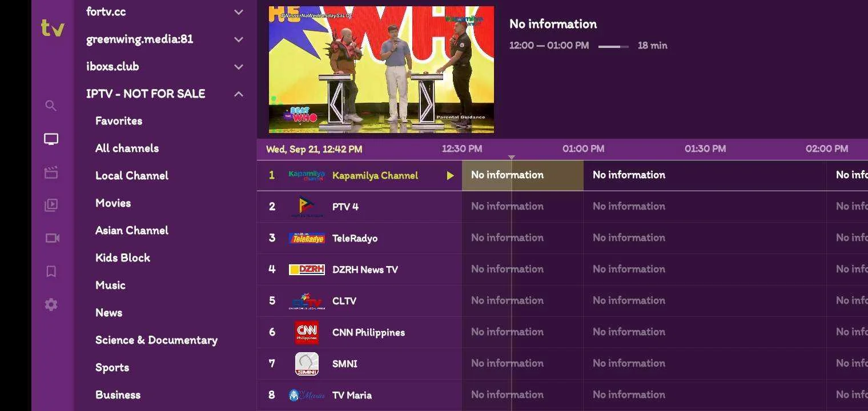868x411 pixels.
Task: Open the bookmarks icon in sidebar
Action: click(51, 271)
